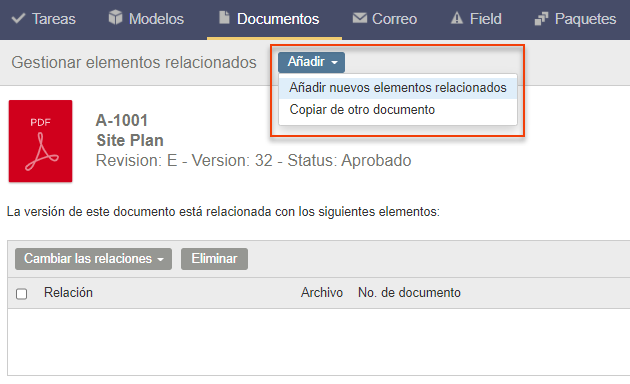Go to the Paquetes tab
The height and width of the screenshot is (384, 630).
[575, 19]
